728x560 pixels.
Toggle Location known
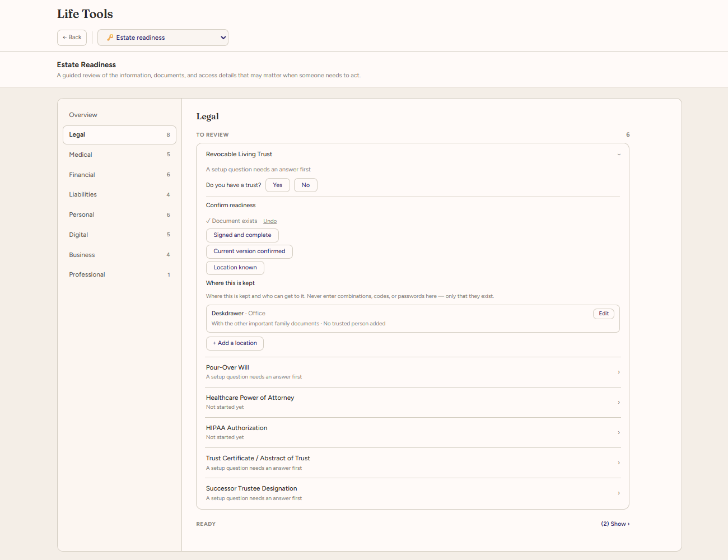[x=235, y=268]
